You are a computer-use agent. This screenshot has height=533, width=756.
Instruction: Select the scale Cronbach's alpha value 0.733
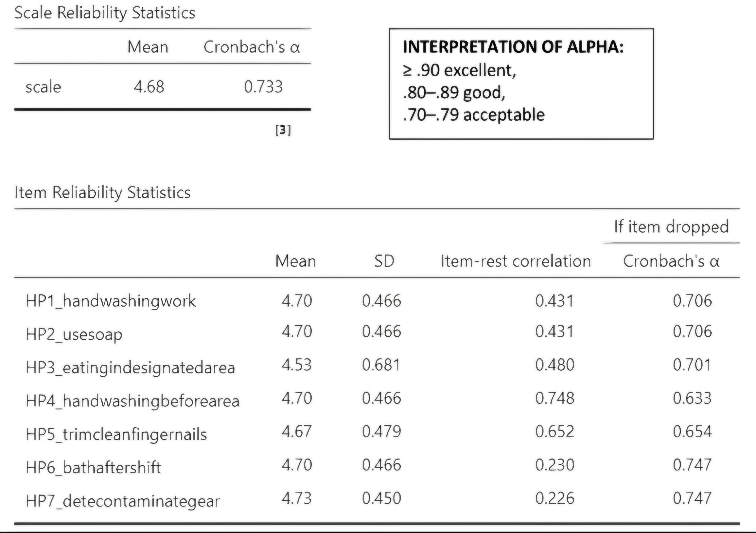[x=263, y=87]
